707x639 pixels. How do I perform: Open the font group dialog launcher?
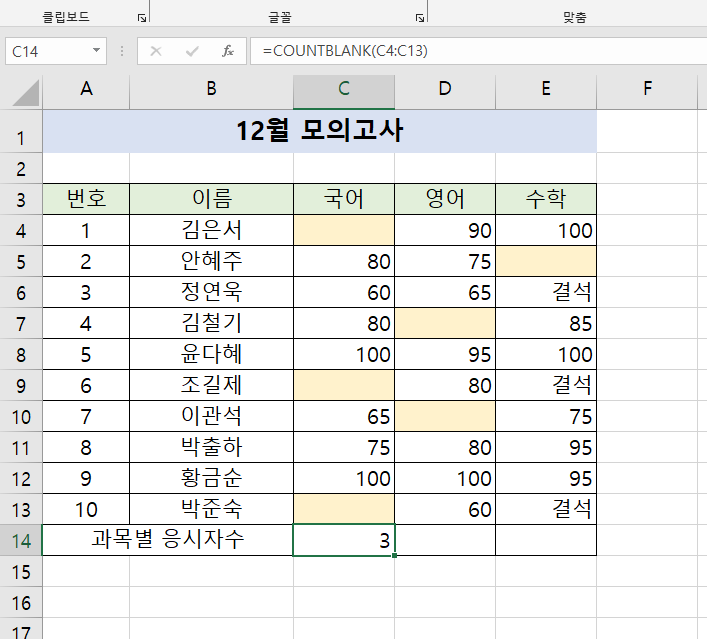420,18
